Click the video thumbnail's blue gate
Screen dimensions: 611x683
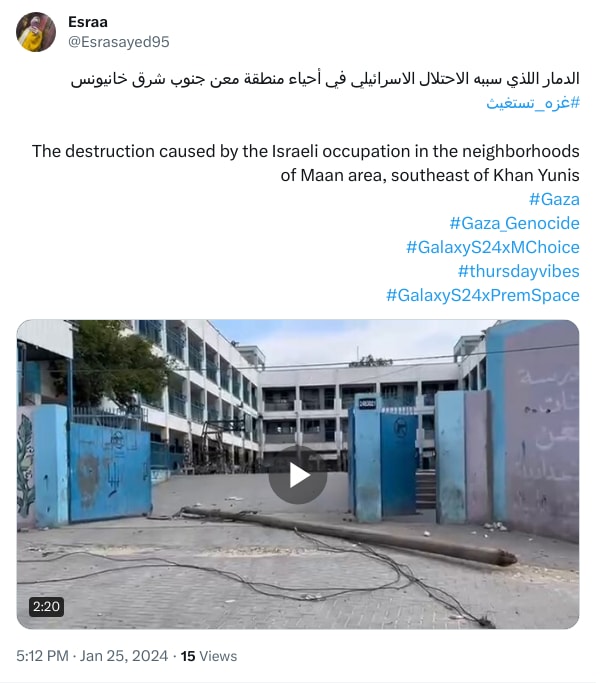(x=110, y=472)
